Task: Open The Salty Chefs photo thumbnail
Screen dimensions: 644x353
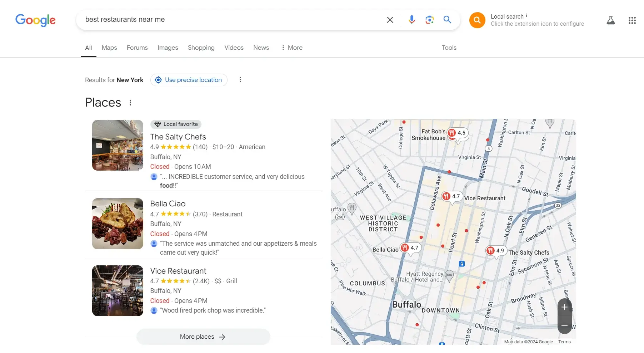Action: 118,145
